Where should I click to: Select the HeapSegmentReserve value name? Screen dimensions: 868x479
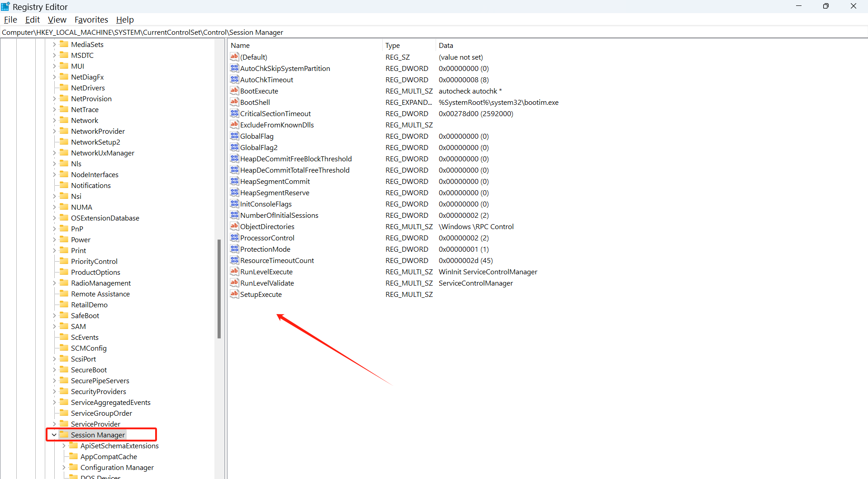[275, 193]
